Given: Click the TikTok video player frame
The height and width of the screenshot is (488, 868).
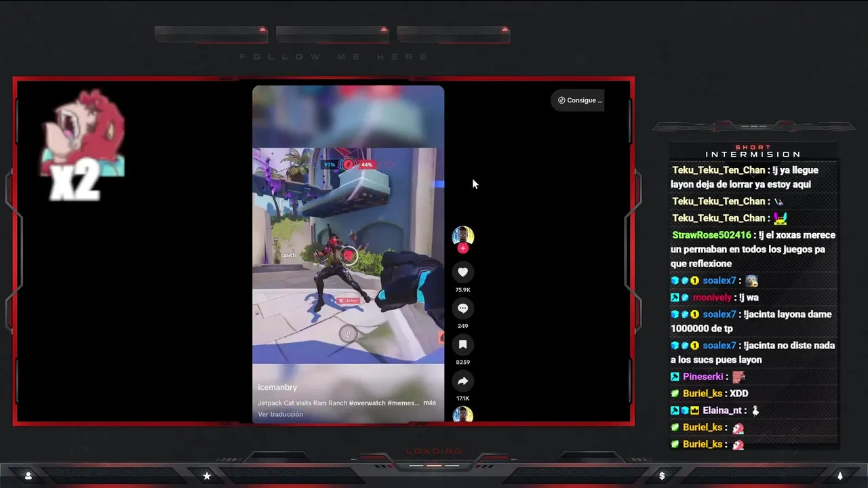Looking at the screenshot, I should pyautogui.click(x=349, y=254).
